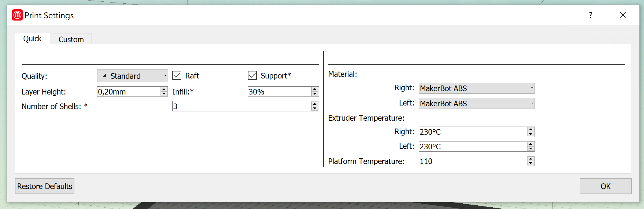The width and height of the screenshot is (644, 209).
Task: Disable the Support checkbox
Action: pyautogui.click(x=252, y=75)
